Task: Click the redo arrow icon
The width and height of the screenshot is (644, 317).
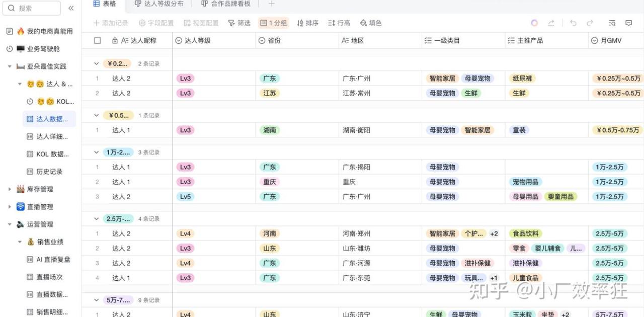Action: 590,23
